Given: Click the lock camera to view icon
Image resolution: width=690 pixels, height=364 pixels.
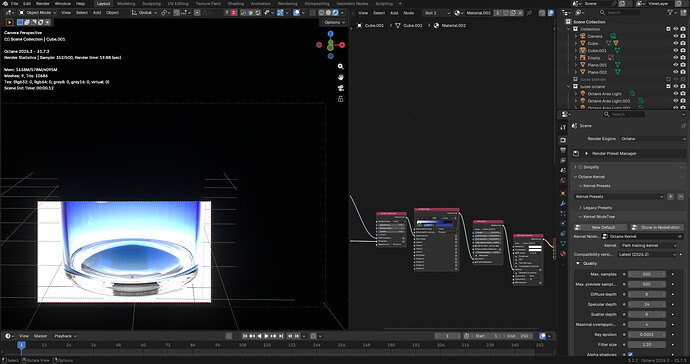Looking at the screenshot, I should click(x=341, y=99).
